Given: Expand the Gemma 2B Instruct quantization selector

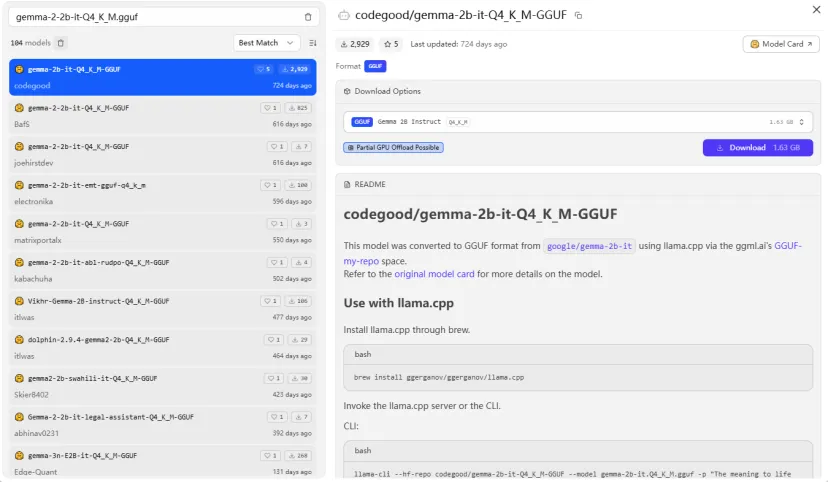Looking at the screenshot, I should [x=578, y=122].
